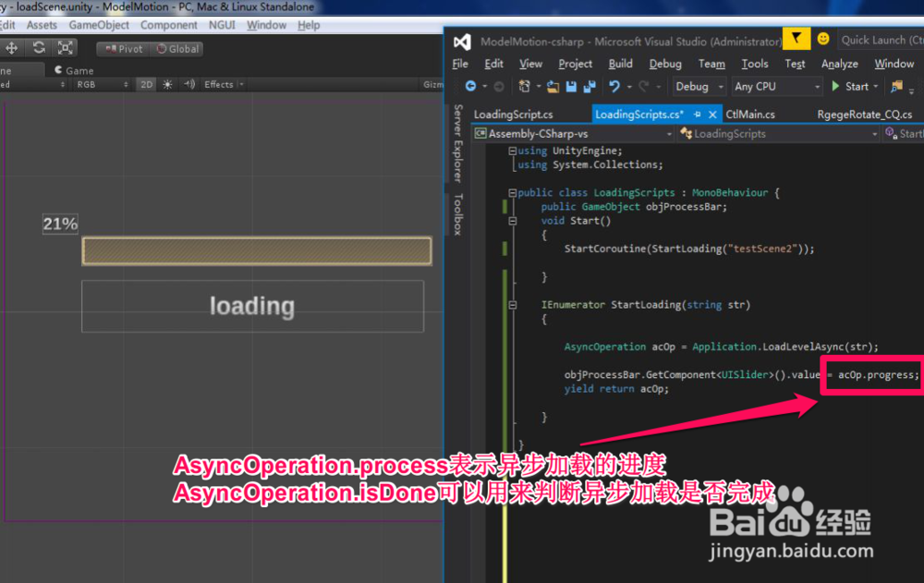Click the Quick Launch search box
The height and width of the screenshot is (583, 924).
click(x=882, y=39)
